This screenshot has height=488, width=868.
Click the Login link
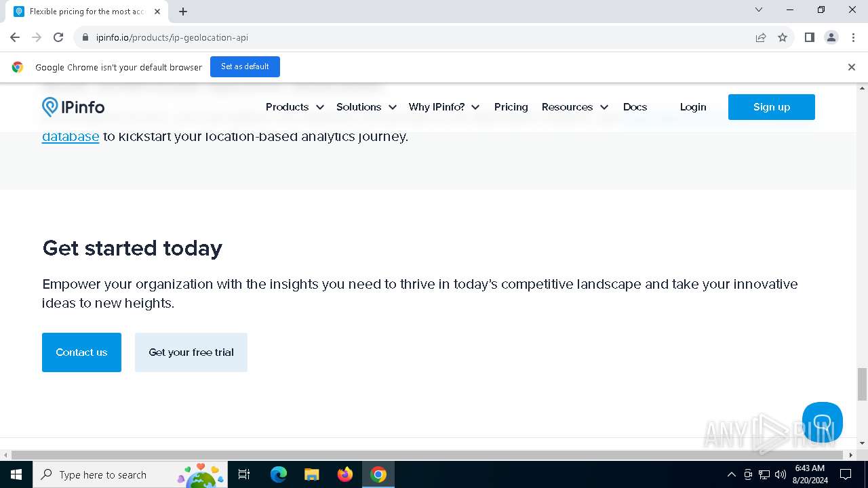tap(693, 107)
